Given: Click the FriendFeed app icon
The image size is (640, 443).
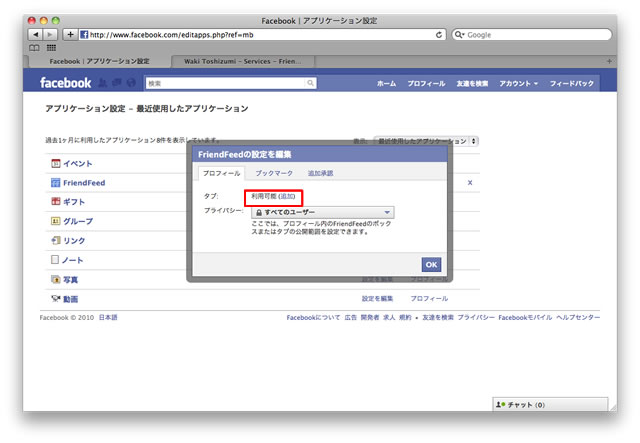Looking at the screenshot, I should (x=56, y=183).
